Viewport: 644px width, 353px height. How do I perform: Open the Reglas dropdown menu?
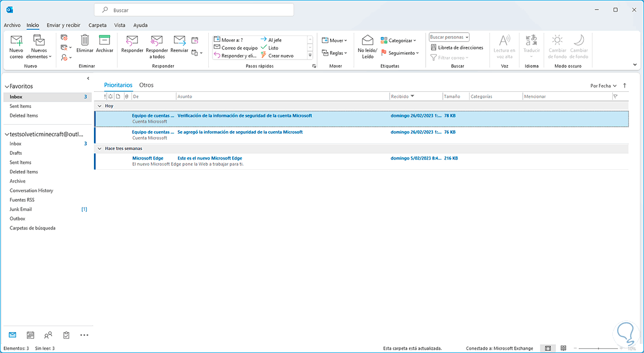[x=334, y=53]
